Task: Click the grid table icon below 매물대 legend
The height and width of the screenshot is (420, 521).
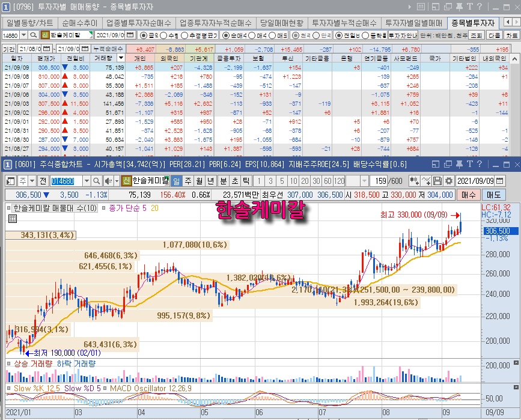Action: click(x=12, y=219)
